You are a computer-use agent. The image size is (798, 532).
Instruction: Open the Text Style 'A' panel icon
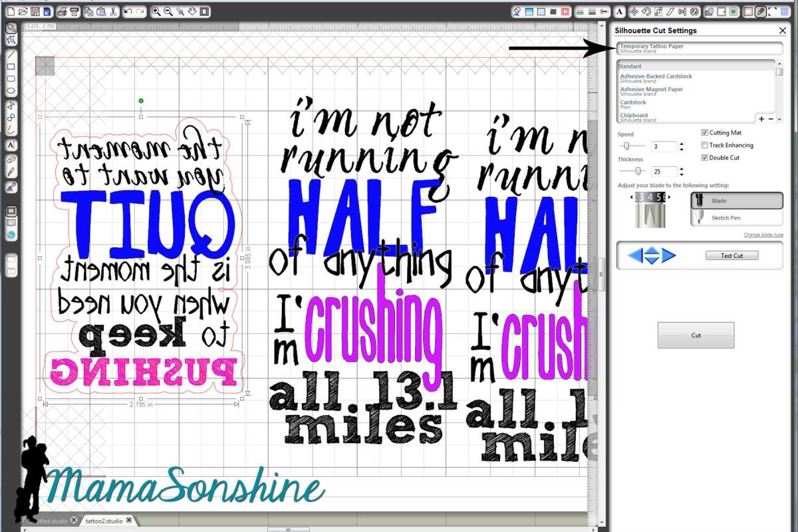tap(619, 11)
